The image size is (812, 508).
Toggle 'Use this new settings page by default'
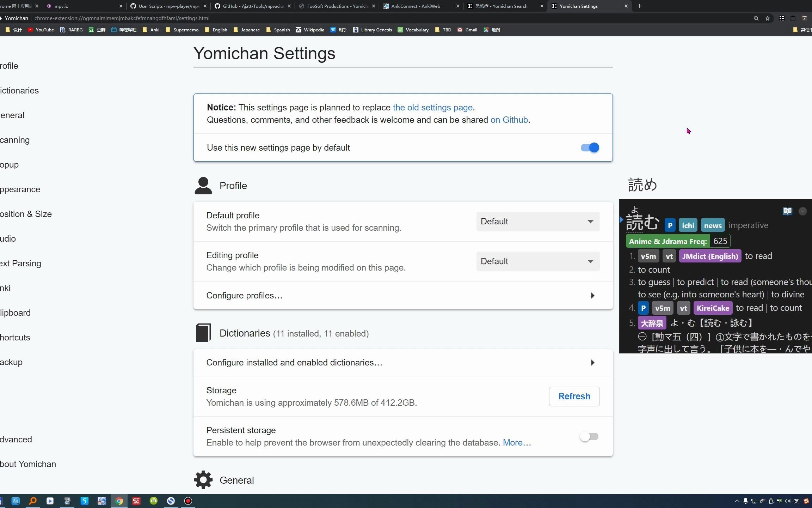pyautogui.click(x=589, y=147)
